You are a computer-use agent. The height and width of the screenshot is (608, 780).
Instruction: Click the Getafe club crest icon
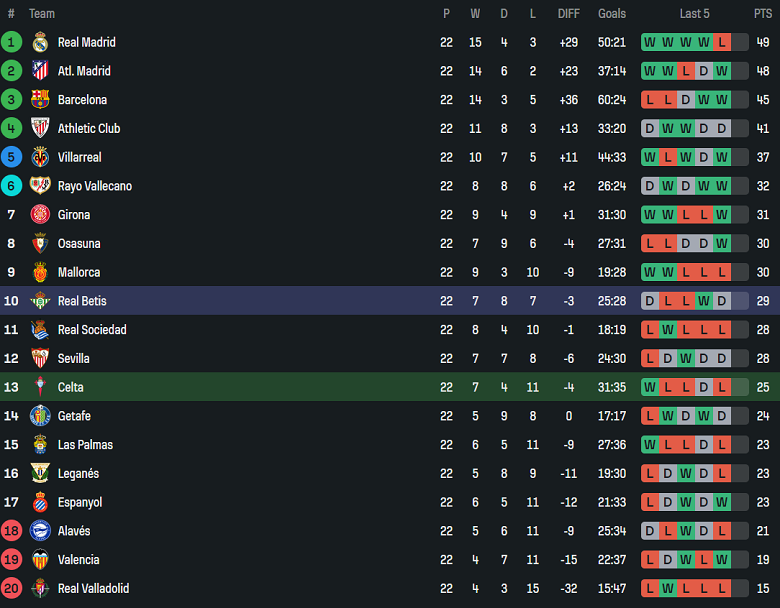40,416
